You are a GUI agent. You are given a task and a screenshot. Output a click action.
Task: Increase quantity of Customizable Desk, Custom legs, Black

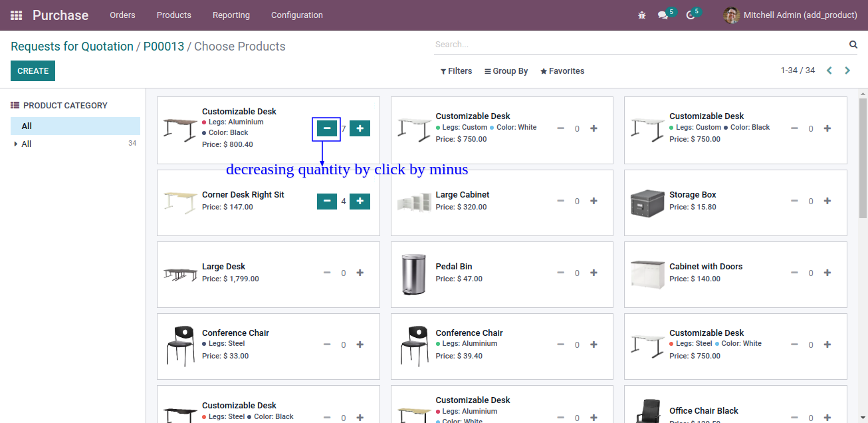click(x=827, y=129)
